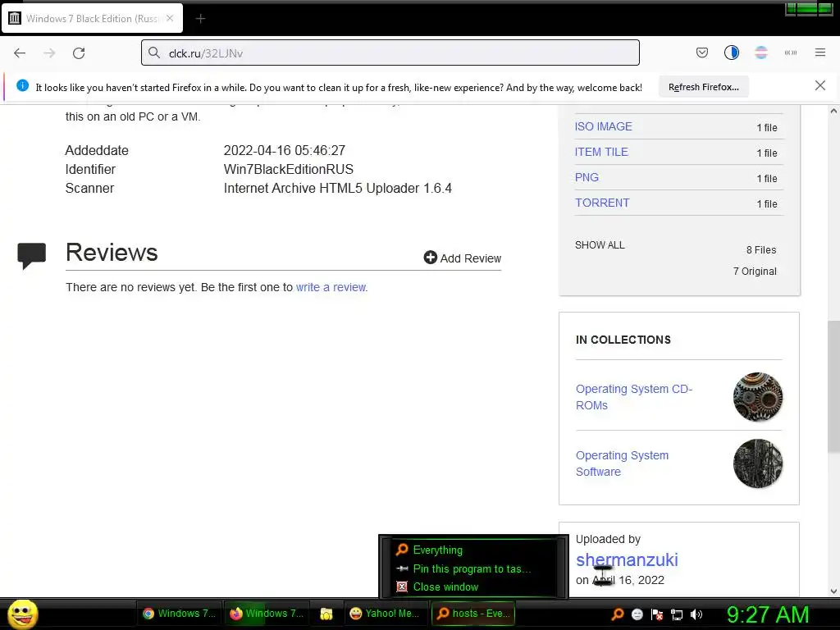The height and width of the screenshot is (630, 840).
Task: Click the Addeddate value 2022-04-16 05:46:27
Action: click(285, 151)
